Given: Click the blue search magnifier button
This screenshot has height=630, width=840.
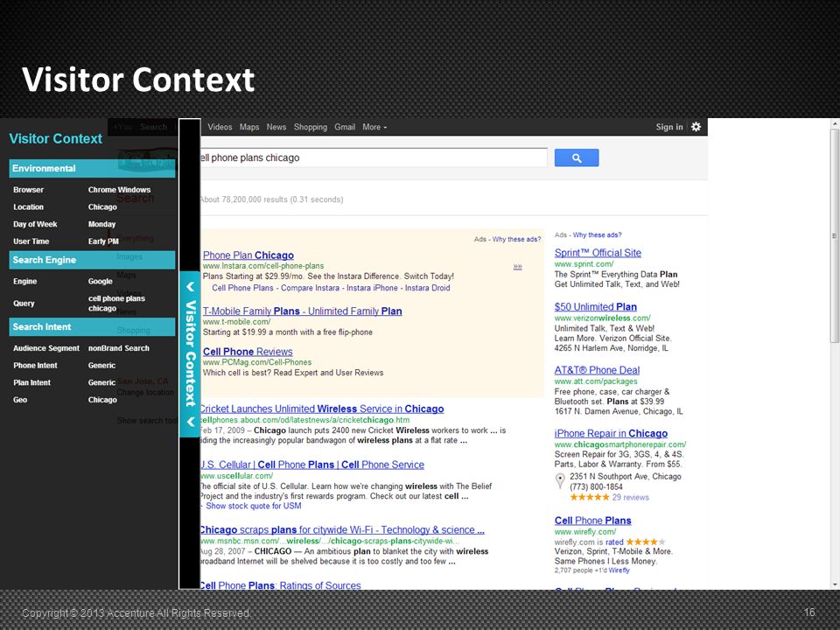Looking at the screenshot, I should [577, 158].
